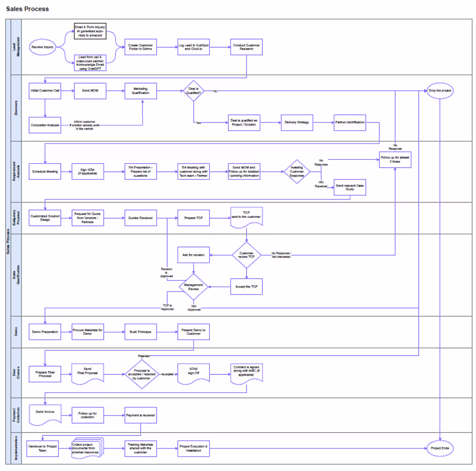Select the Prepare Final Proposal box
Viewport: 476px width, 471px height.
45,374
